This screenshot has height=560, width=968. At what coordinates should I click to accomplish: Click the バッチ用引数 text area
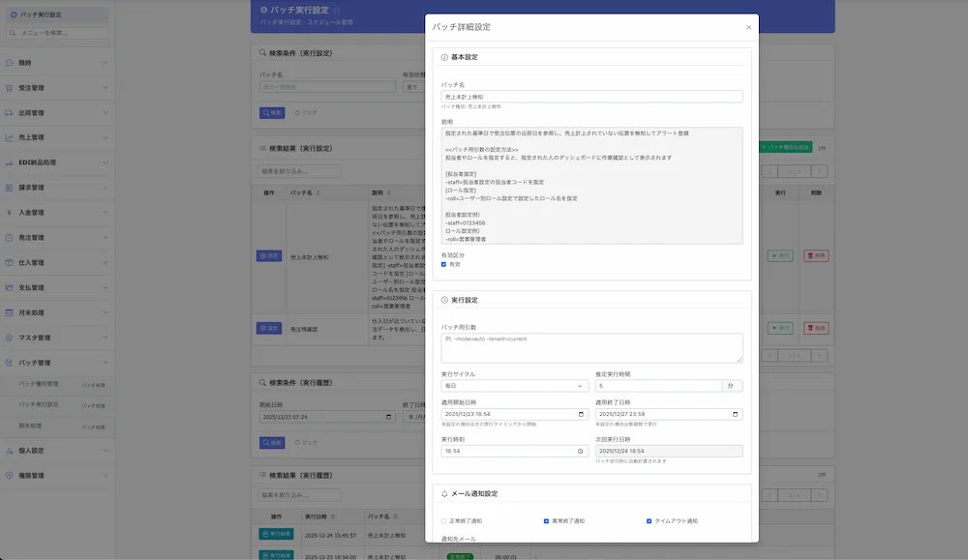pyautogui.click(x=591, y=348)
